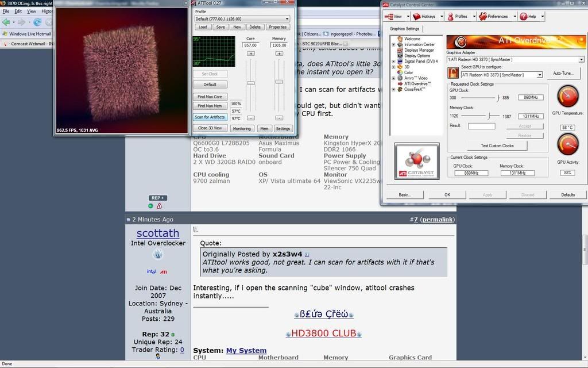Viewport: 588px width, 368px height.
Task: Select ATI Overdrive tree item
Action: click(x=417, y=84)
